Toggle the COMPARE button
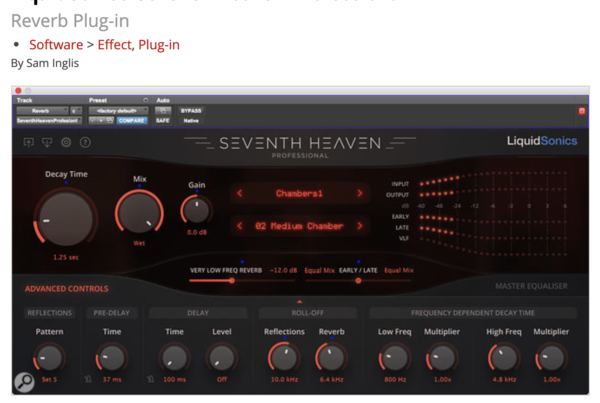 tap(132, 121)
